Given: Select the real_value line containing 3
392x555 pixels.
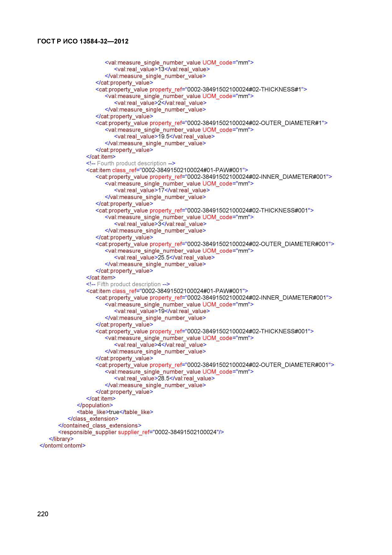Looking at the screenshot, I should point(160,224).
